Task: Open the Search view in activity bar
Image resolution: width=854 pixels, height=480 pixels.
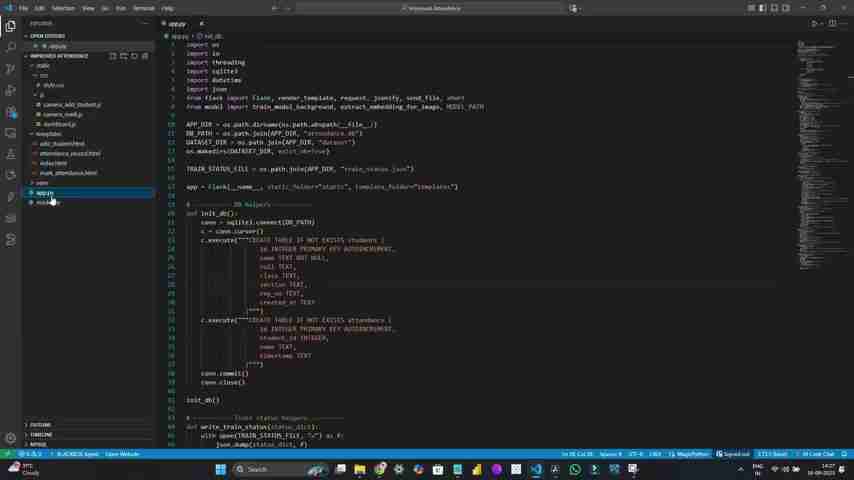Action: (x=10, y=47)
